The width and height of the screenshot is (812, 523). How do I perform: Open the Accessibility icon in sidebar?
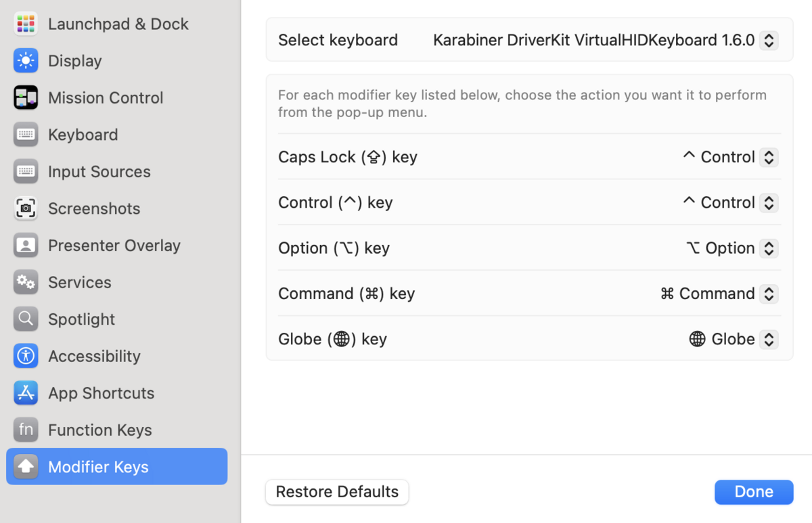click(26, 356)
